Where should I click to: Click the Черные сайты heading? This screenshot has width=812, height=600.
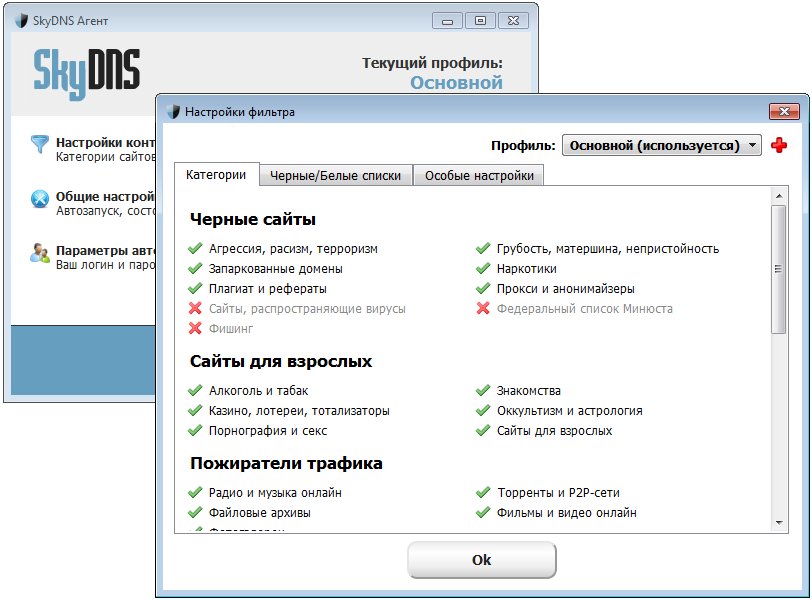tap(253, 219)
